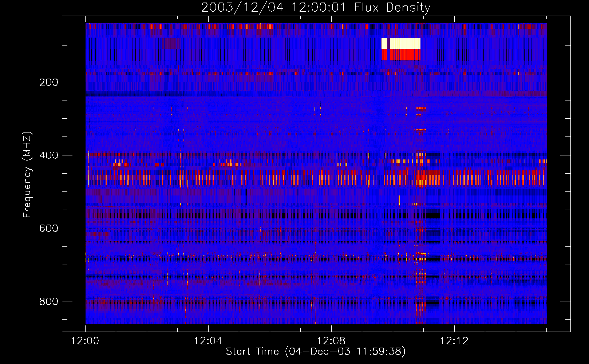Click the red region beneath the white burst
This screenshot has height=364, width=589.
(405, 55)
